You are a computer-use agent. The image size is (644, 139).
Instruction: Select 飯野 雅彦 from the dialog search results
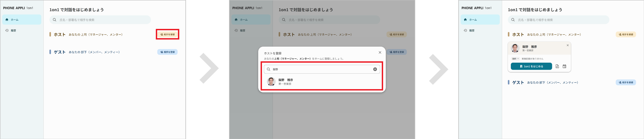[322, 82]
